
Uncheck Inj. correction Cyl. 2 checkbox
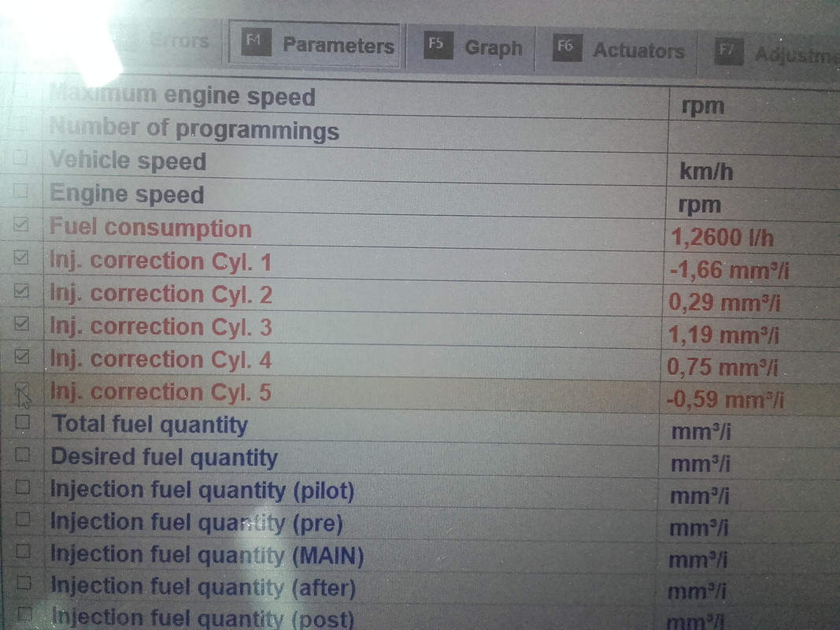[x=21, y=291]
